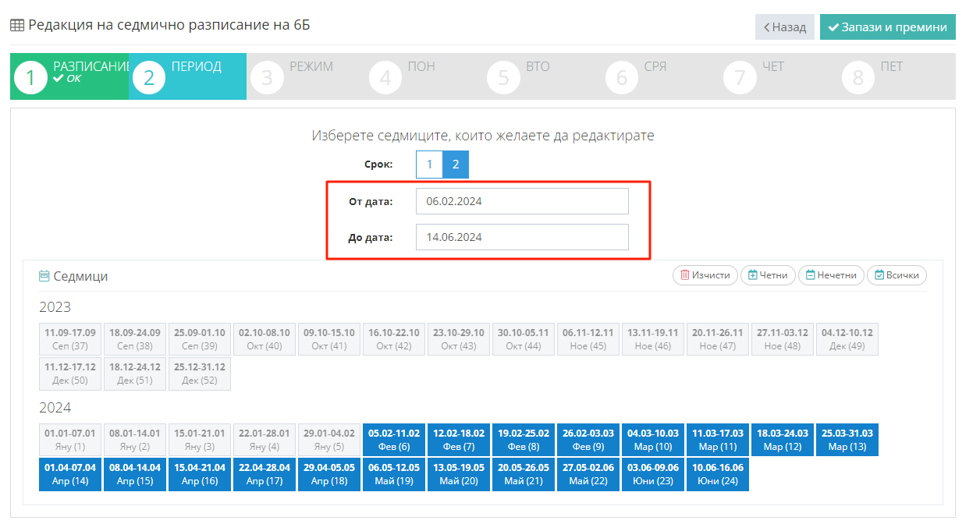Image resolution: width=980 pixels, height=524 pixels.
Task: Click the calendar icon beside Седмици heading
Action: (44, 276)
